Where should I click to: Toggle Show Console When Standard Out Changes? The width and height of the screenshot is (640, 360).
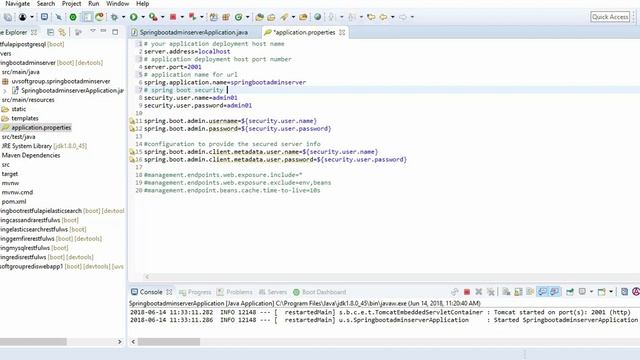pos(542,292)
